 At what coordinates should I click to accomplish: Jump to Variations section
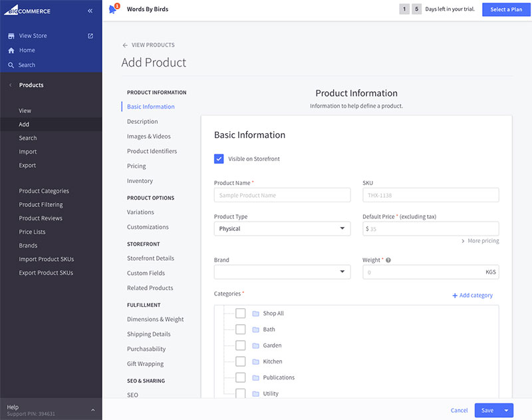pyautogui.click(x=140, y=212)
